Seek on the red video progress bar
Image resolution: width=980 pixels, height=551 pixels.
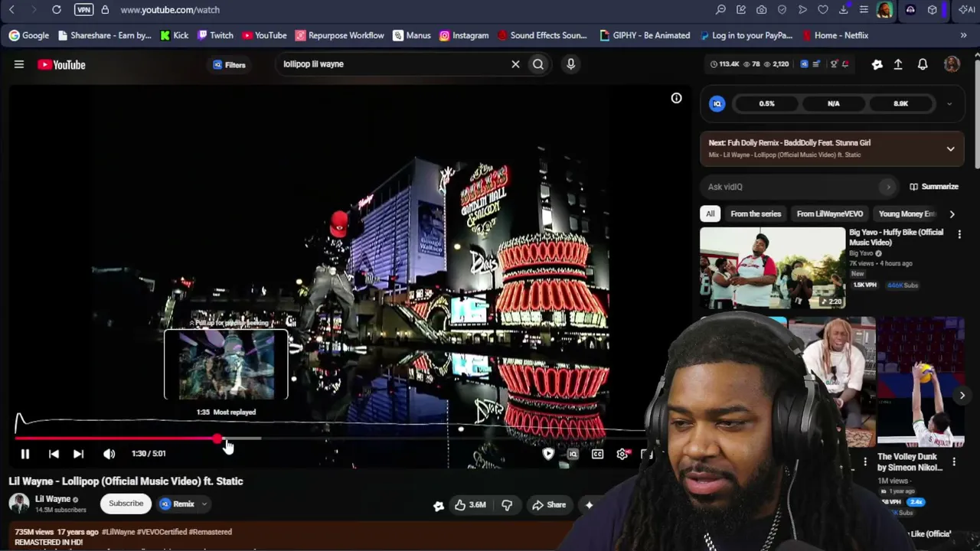pyautogui.click(x=116, y=439)
